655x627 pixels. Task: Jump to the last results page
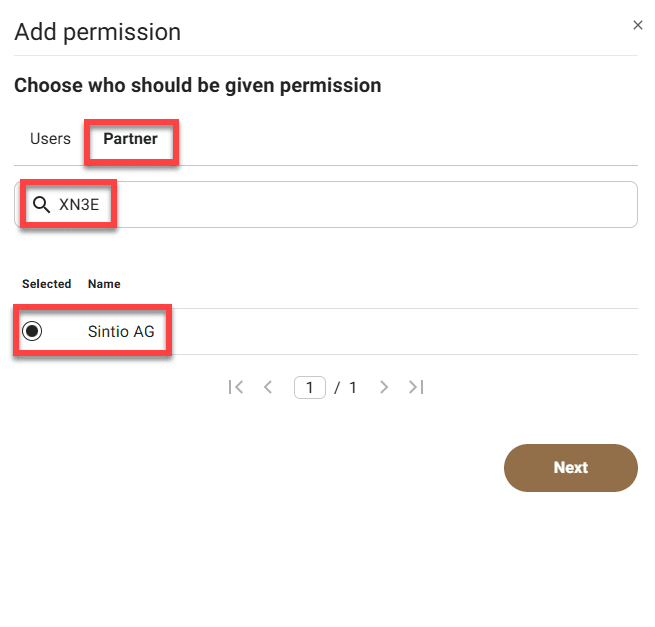pyautogui.click(x=416, y=387)
